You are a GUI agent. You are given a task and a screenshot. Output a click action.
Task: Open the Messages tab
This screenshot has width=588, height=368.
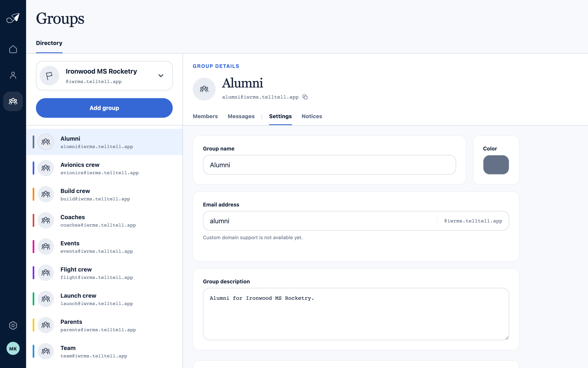click(241, 116)
